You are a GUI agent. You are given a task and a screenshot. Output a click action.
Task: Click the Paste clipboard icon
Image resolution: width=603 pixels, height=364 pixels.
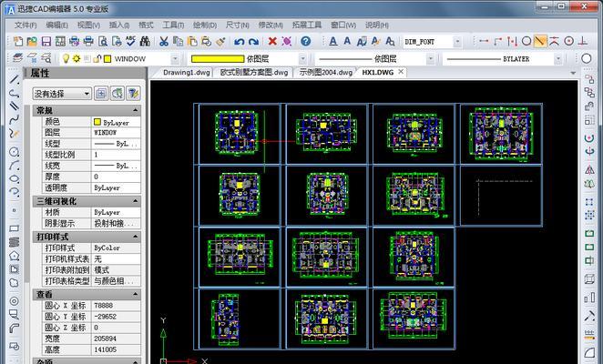coord(192,41)
